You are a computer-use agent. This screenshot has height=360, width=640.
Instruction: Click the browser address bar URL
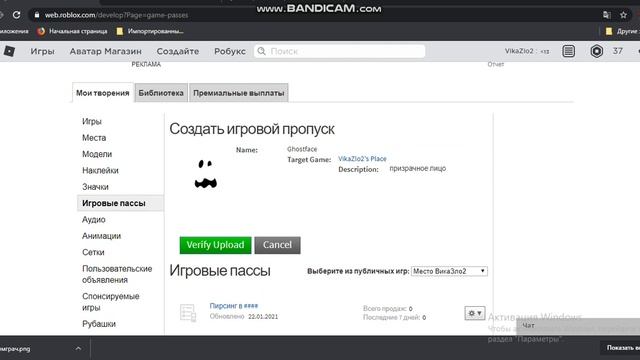pyautogui.click(x=116, y=15)
